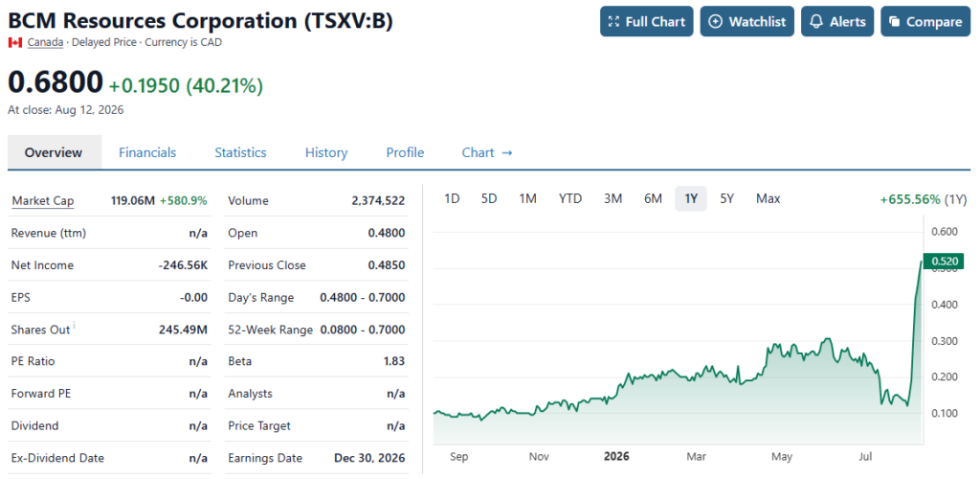Select the 5Y chart range
The height and width of the screenshot is (479, 980).
[x=727, y=199]
